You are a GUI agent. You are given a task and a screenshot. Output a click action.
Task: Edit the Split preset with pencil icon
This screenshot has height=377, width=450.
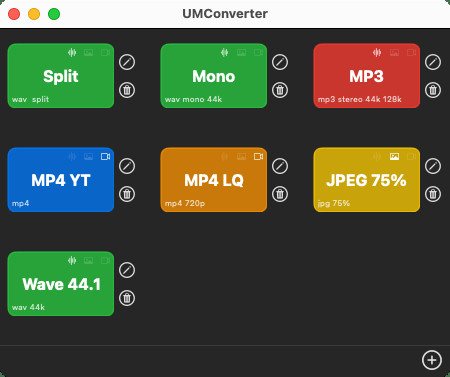point(127,62)
